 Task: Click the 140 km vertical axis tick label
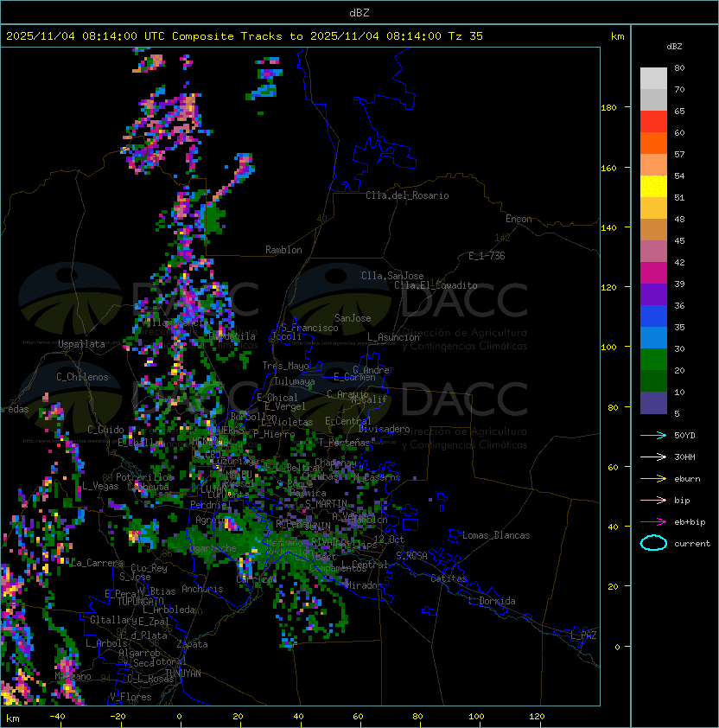(x=608, y=228)
